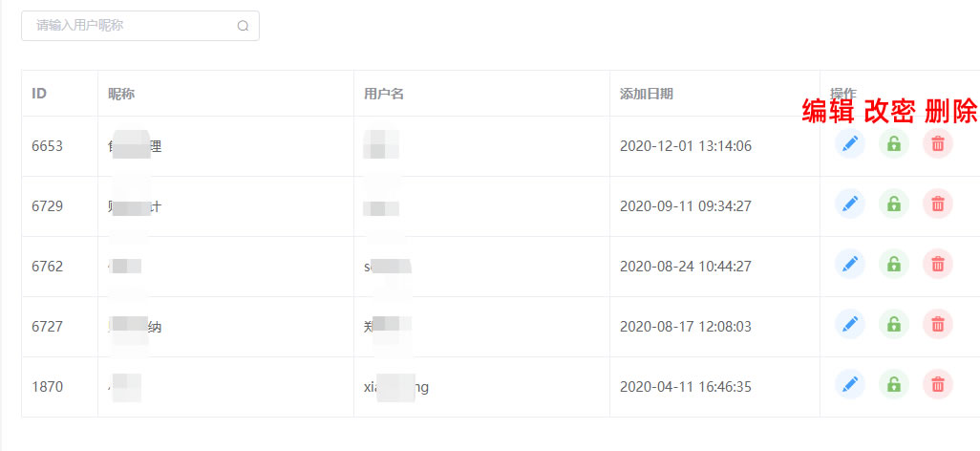The height and width of the screenshot is (451, 980).
Task: Remove user 6762 with trash icon
Action: tap(938, 265)
